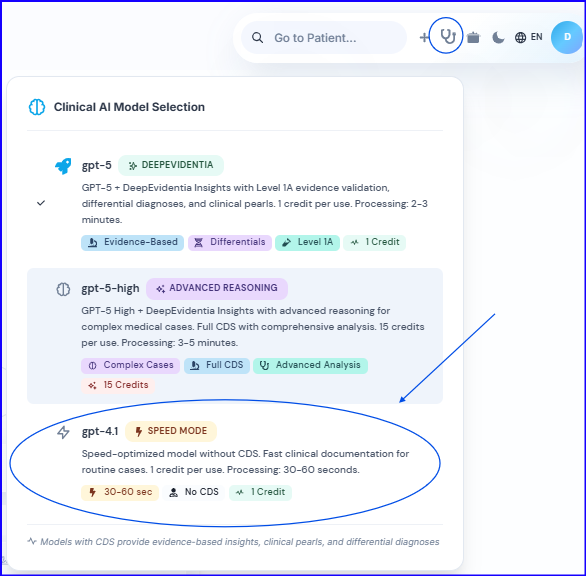586x576 pixels.
Task: Click the Go to Patient search field
Action: (324, 38)
